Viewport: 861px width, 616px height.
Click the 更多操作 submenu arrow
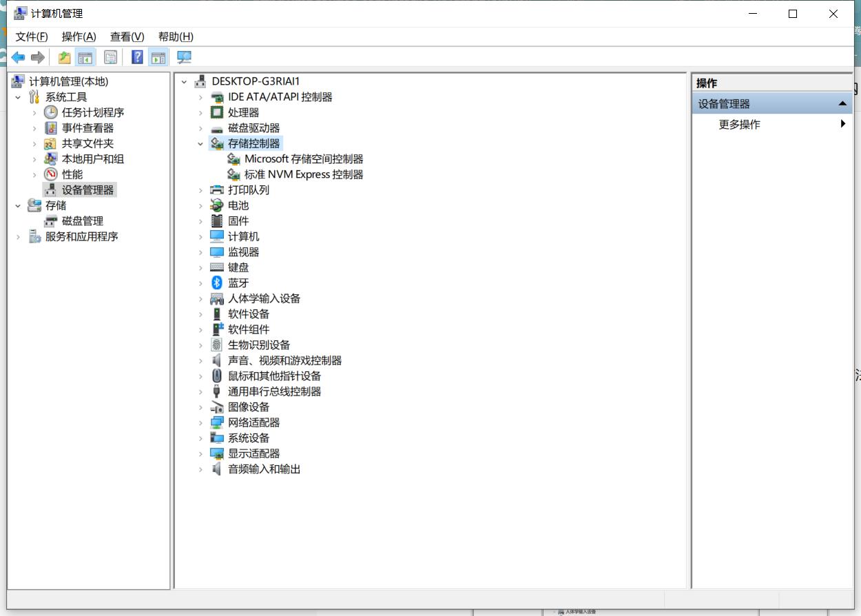pyautogui.click(x=843, y=124)
